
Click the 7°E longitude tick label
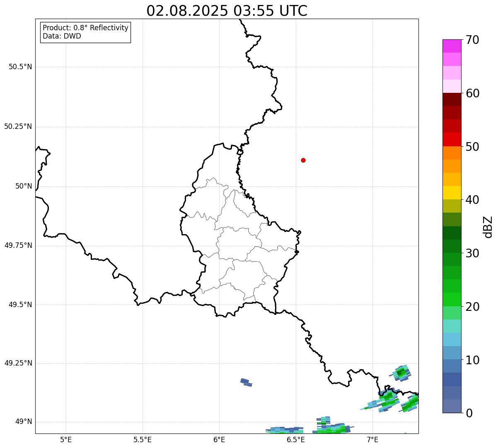(372, 439)
